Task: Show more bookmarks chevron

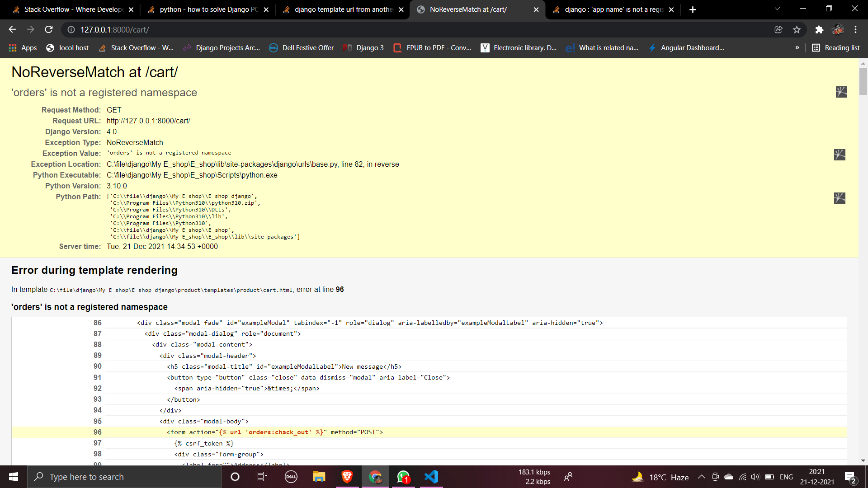Action: click(x=797, y=48)
